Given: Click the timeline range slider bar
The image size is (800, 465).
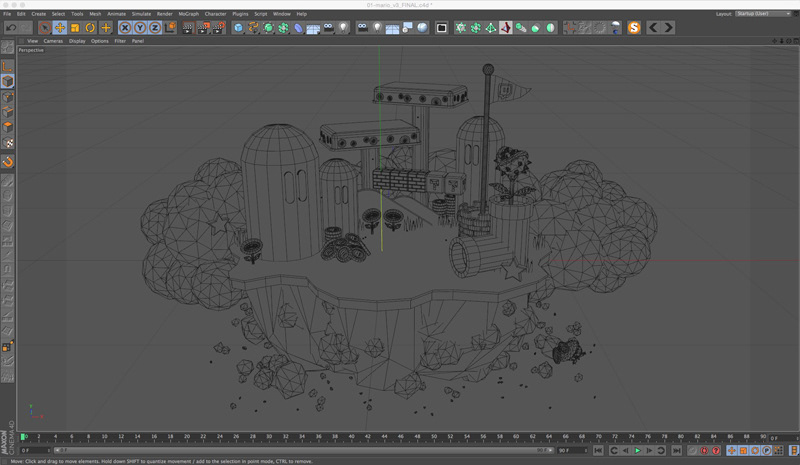Looking at the screenshot, I should (x=304, y=450).
